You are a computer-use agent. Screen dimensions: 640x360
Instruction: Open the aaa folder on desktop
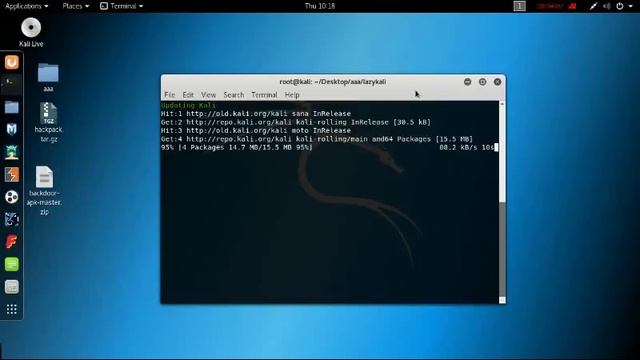[48, 73]
